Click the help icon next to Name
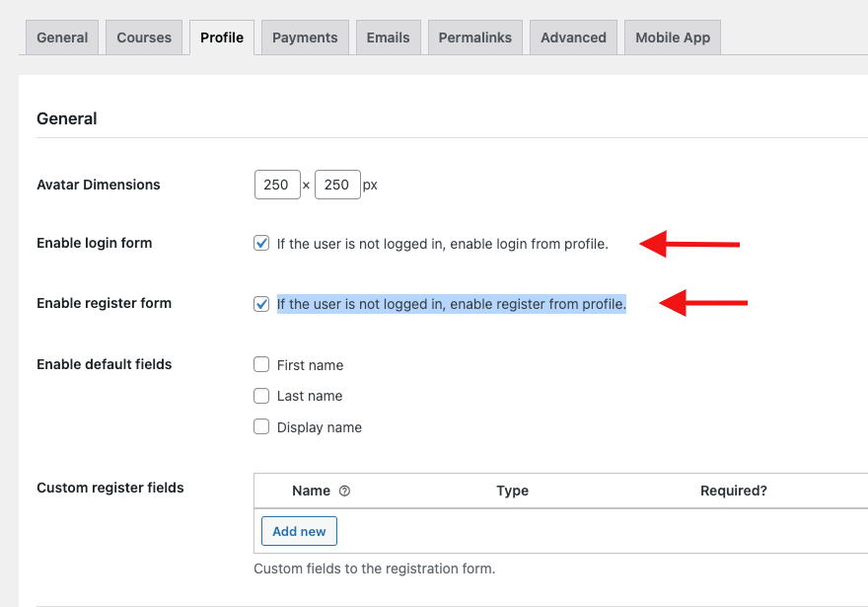Screen dimensions: 868x607 click(x=344, y=492)
